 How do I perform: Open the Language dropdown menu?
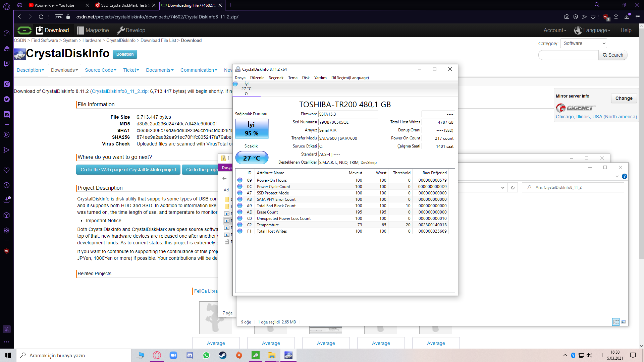(x=592, y=31)
